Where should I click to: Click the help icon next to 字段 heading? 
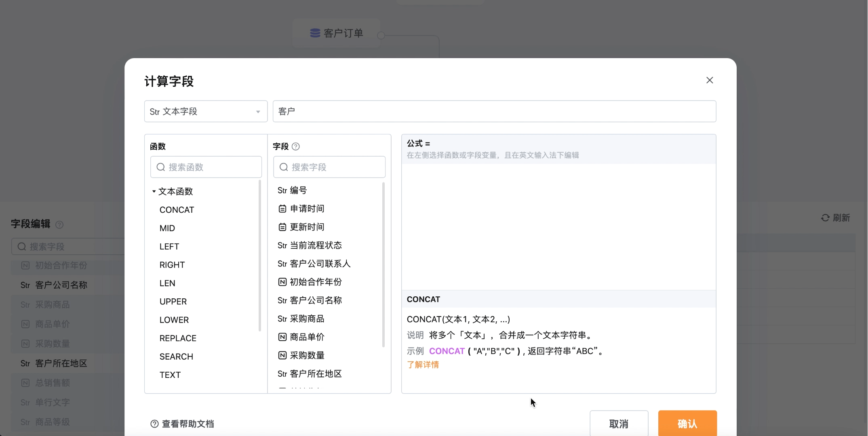tap(296, 147)
